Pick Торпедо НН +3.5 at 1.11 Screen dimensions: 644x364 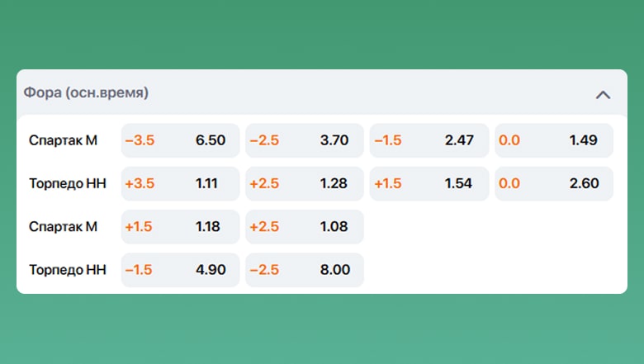(180, 183)
